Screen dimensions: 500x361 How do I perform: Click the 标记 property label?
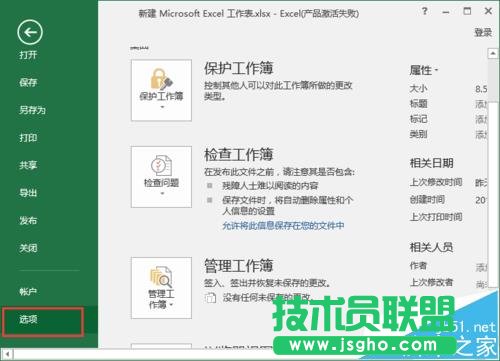pyautogui.click(x=418, y=119)
